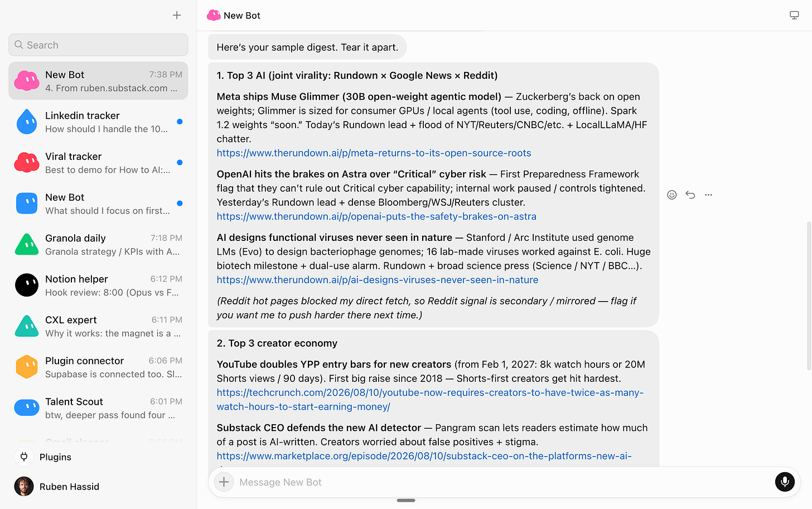812x509 pixels.
Task: Open the openai-puts-the-safety-brakes-on-astra link
Action: tap(376, 216)
